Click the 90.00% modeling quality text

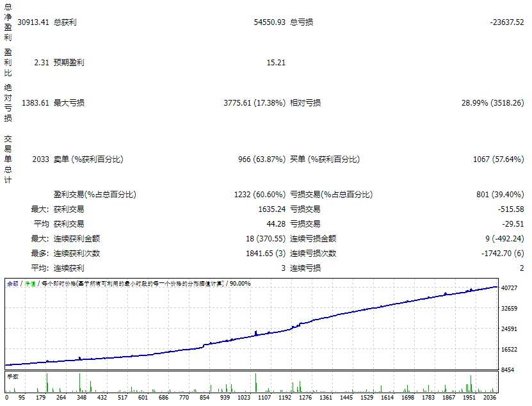point(241,283)
